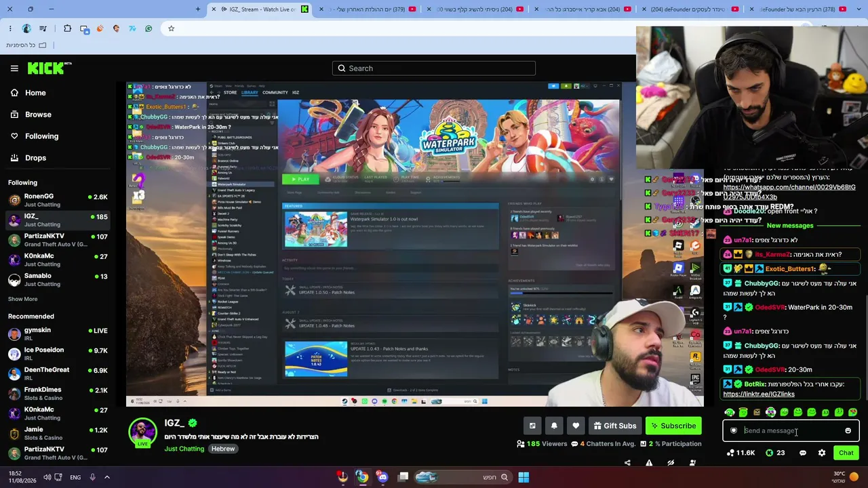Open recommended channel Ice Poseidon
The width and height of the screenshot is (868, 488).
click(58, 354)
